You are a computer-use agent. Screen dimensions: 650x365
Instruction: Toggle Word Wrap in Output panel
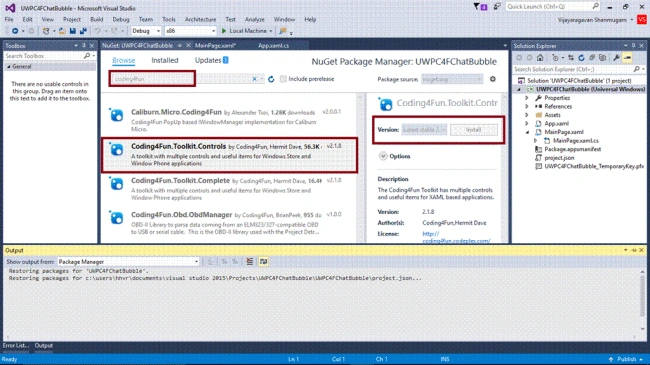point(263,261)
